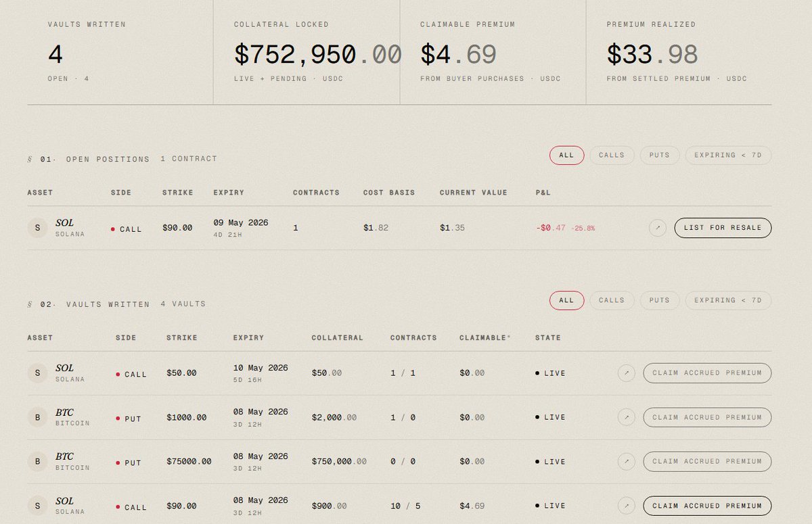Open arrow icon for SOL $90.00 vault row

(627, 506)
